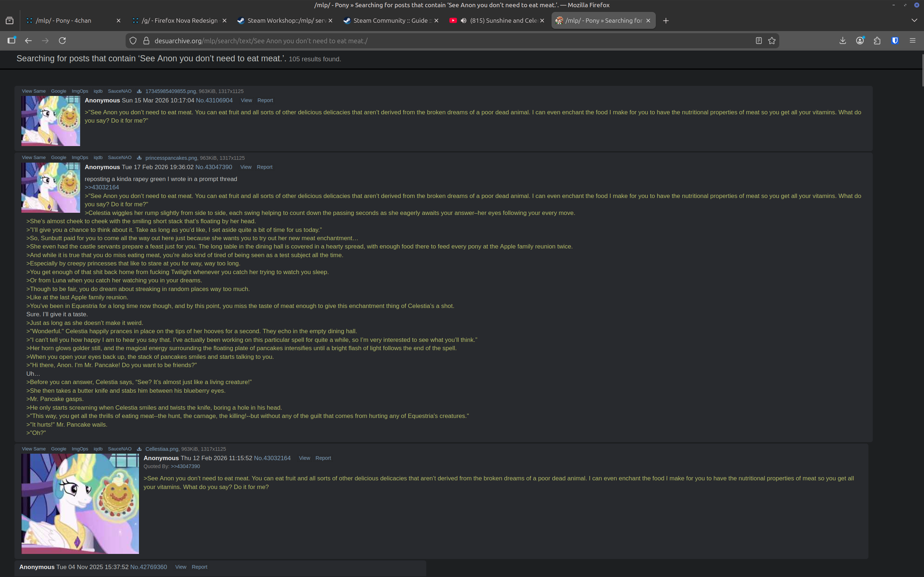The width and height of the screenshot is (924, 577).
Task: Open large Celestia pancakes thumbnail image
Action: tap(80, 503)
